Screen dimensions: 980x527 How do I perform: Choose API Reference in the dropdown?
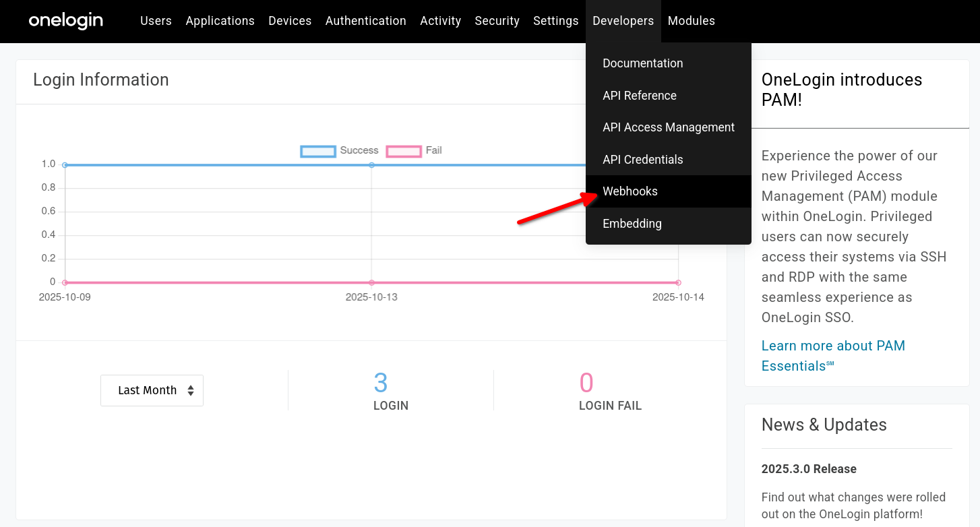[x=639, y=96]
